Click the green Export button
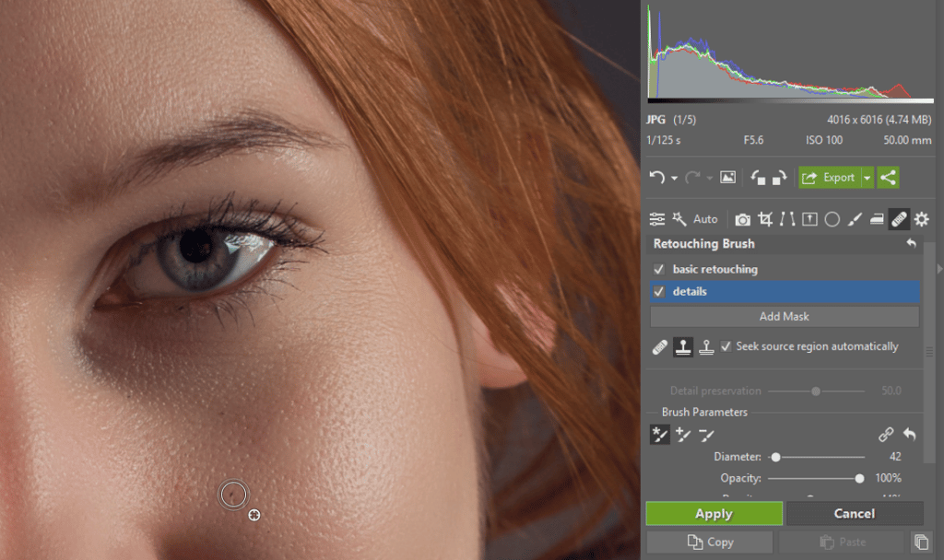 [830, 178]
